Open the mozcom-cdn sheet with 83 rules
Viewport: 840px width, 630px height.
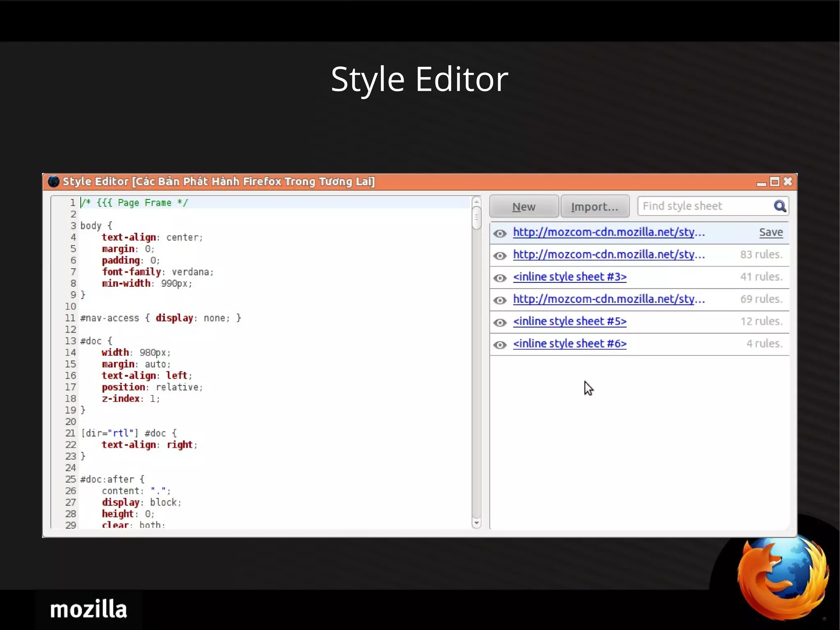[x=609, y=254]
